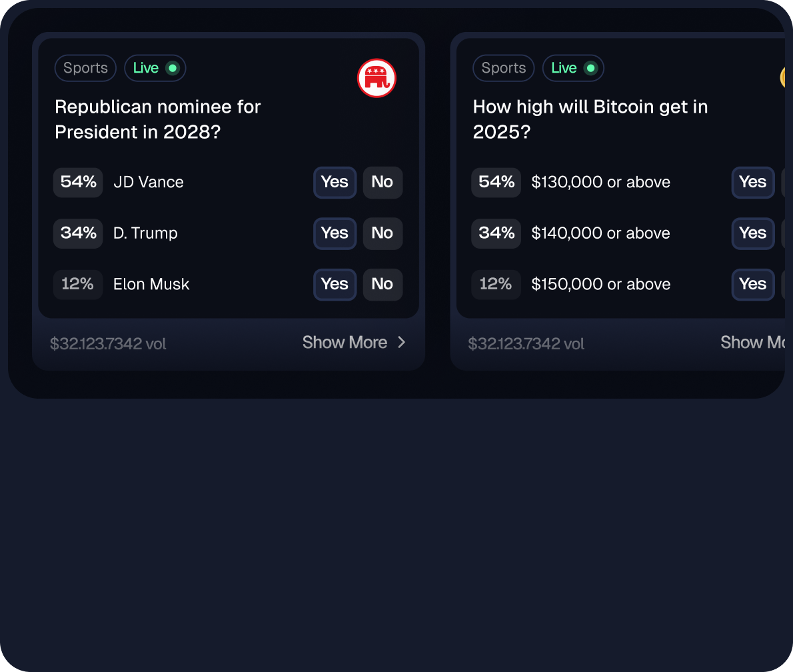This screenshot has height=672, width=793.
Task: Select Yes for $130,000 or above
Action: pyautogui.click(x=752, y=182)
